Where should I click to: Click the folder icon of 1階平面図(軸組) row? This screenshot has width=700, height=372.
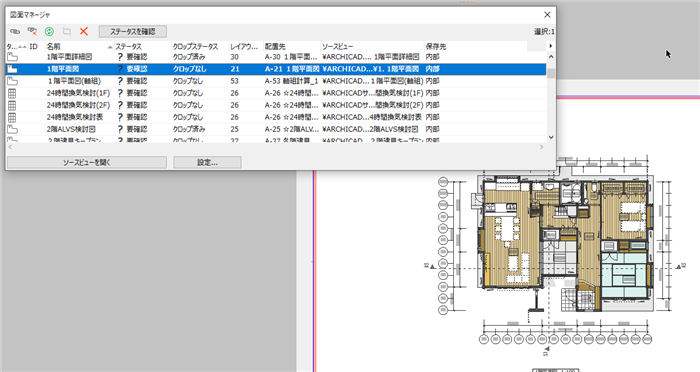coord(12,81)
